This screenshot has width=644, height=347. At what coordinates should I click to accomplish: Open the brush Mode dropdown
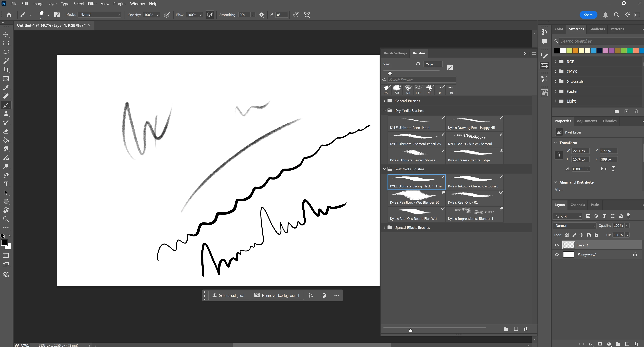coord(99,15)
